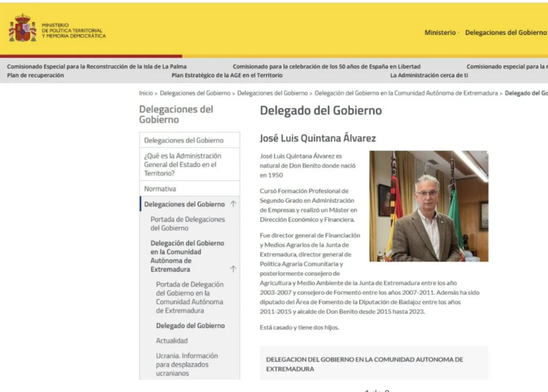This screenshot has height=392, width=548.
Task: Open Delegaciones del Gobierno in the yellow header
Action: pos(506,33)
